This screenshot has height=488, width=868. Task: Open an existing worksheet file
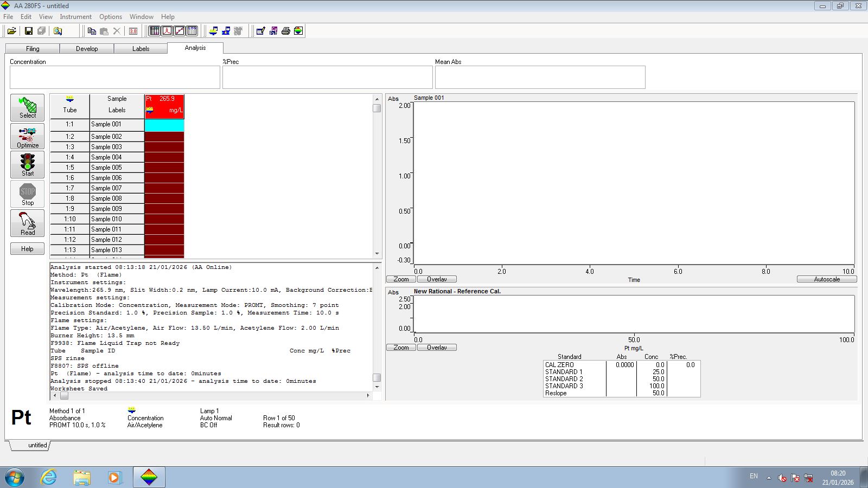(11, 31)
